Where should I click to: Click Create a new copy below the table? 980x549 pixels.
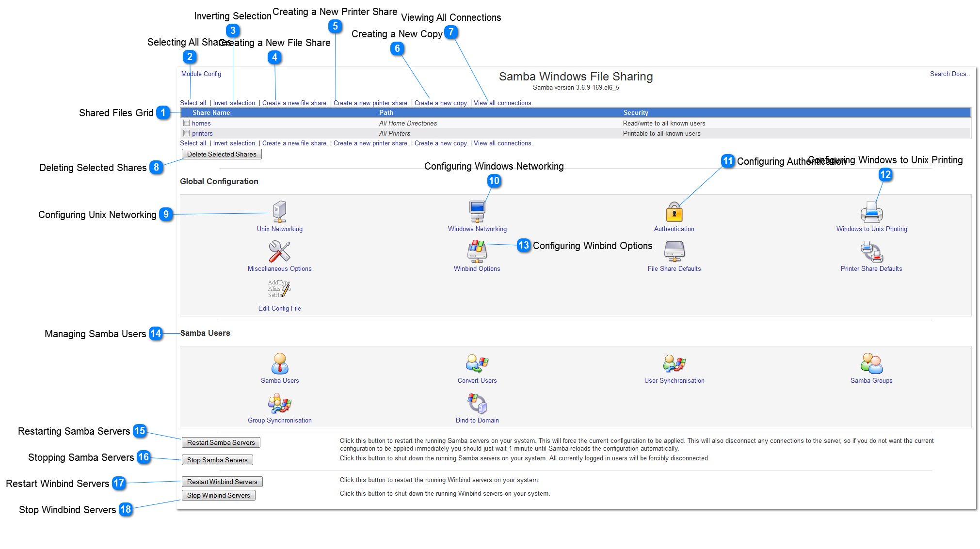point(441,143)
